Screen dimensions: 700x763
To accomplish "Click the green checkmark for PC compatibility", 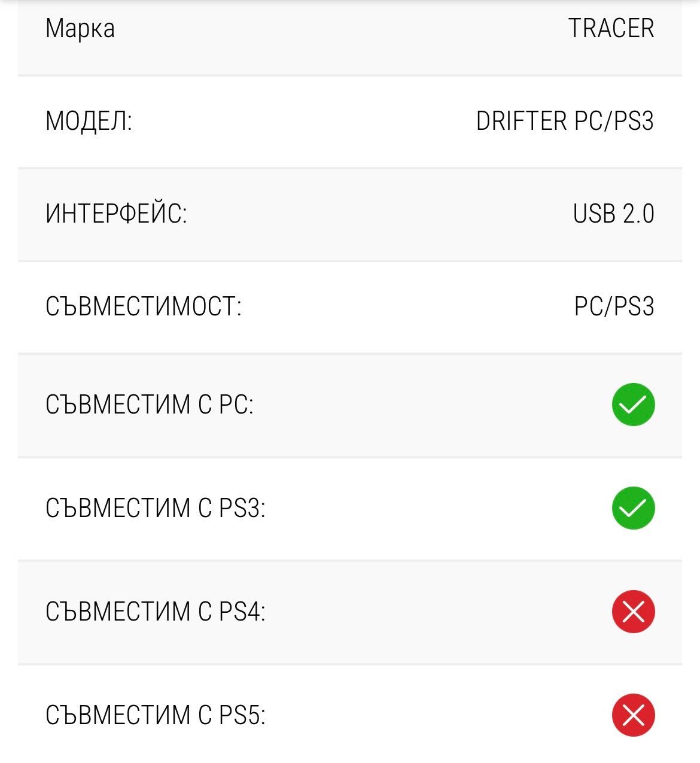I will pos(633,405).
